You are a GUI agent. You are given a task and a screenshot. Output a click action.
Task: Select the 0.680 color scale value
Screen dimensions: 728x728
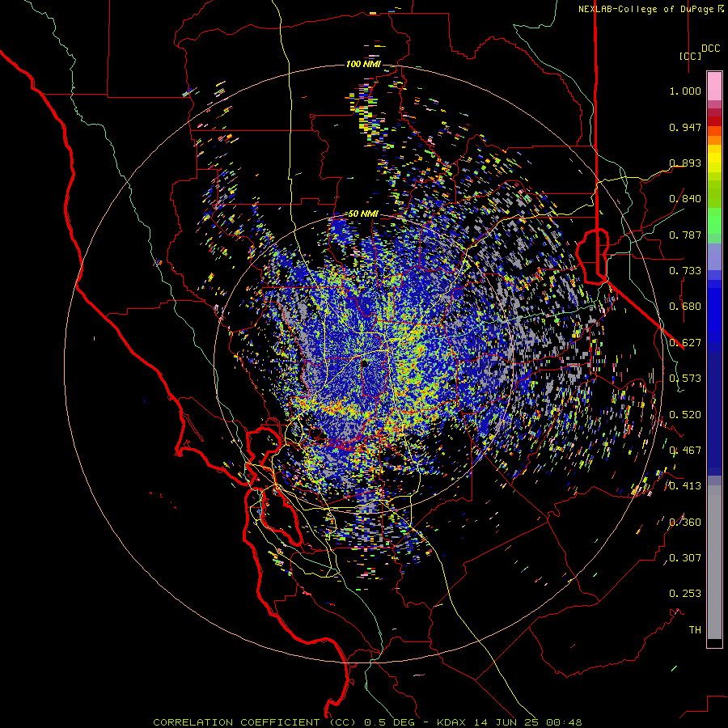click(x=685, y=307)
